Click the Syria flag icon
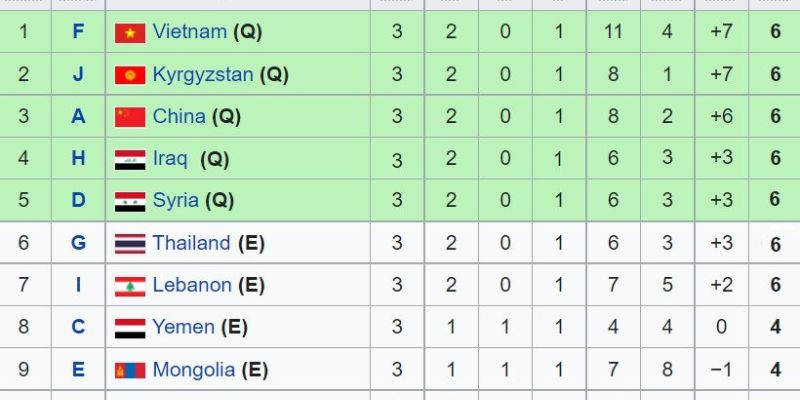The height and width of the screenshot is (400, 800). pyautogui.click(x=130, y=201)
